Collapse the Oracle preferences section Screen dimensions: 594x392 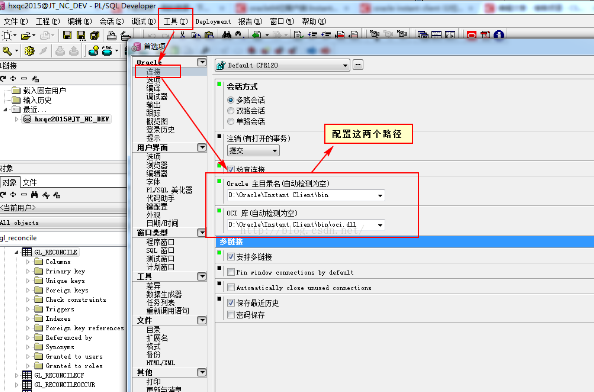202,62
